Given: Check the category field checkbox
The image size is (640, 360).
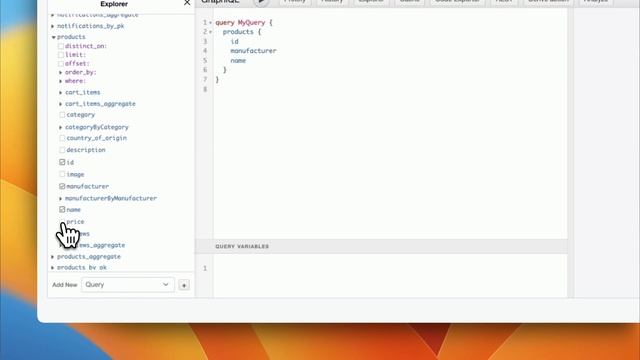Looking at the screenshot, I should click(62, 115).
